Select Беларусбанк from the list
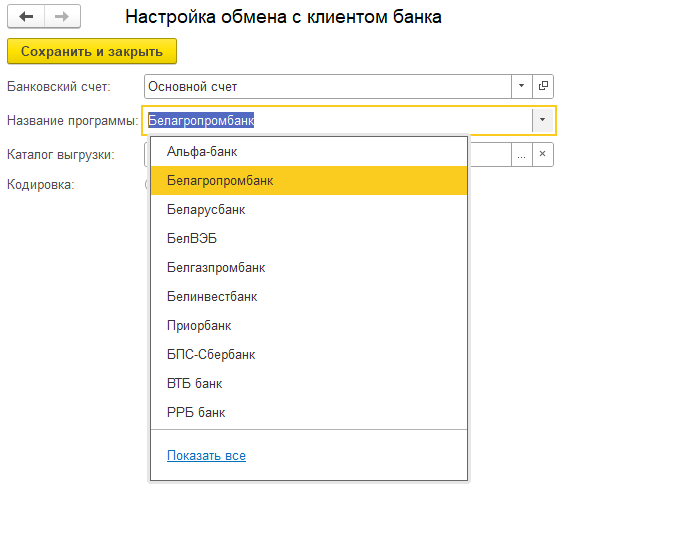The width and height of the screenshot is (673, 537). pos(309,209)
